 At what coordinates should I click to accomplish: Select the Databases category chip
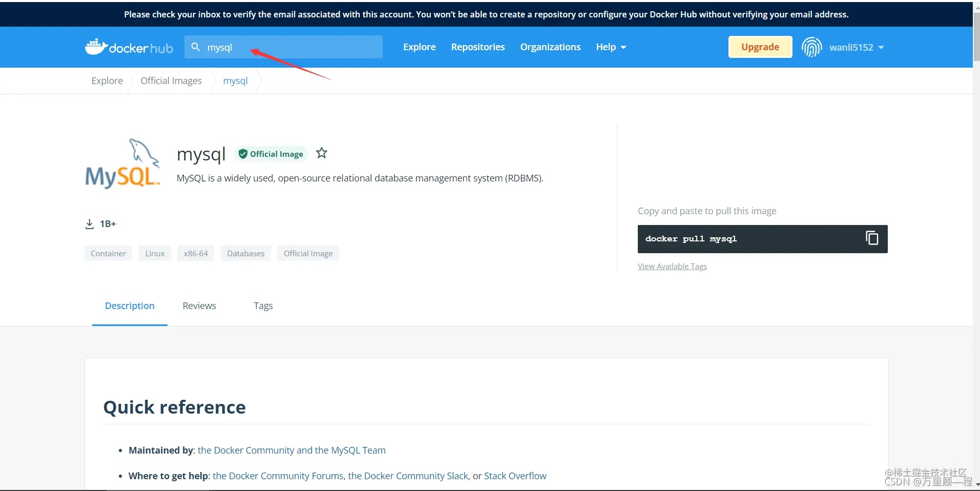[246, 253]
